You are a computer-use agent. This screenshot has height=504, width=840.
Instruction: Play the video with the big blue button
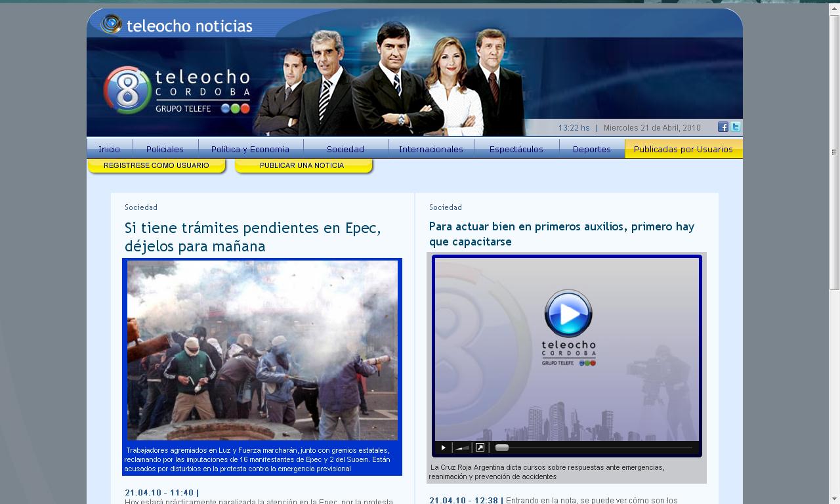[568, 314]
